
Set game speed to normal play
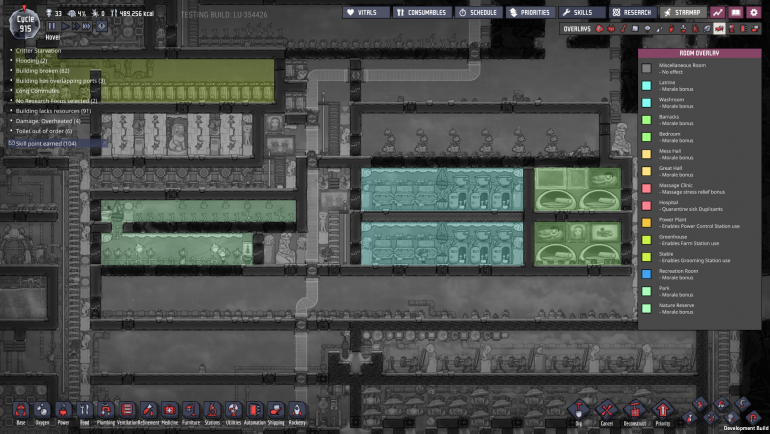tap(65, 26)
